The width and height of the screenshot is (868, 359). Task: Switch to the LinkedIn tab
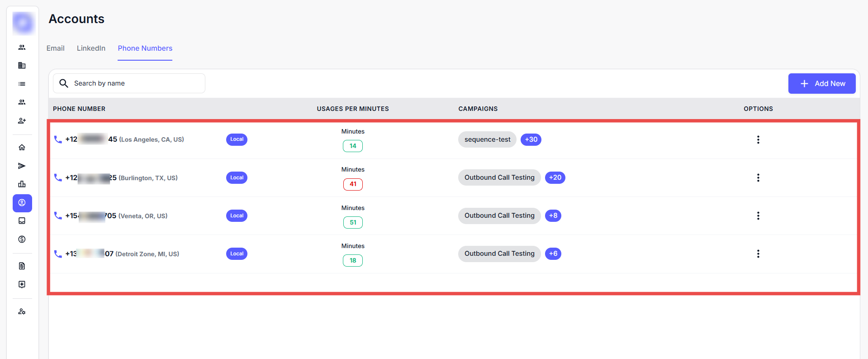91,48
